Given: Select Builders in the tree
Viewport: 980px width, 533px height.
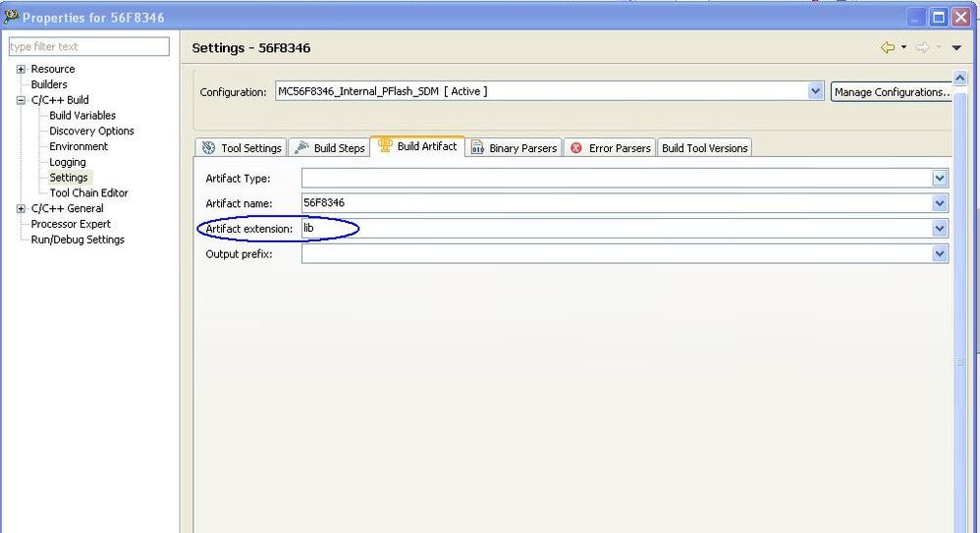Looking at the screenshot, I should tap(49, 84).
